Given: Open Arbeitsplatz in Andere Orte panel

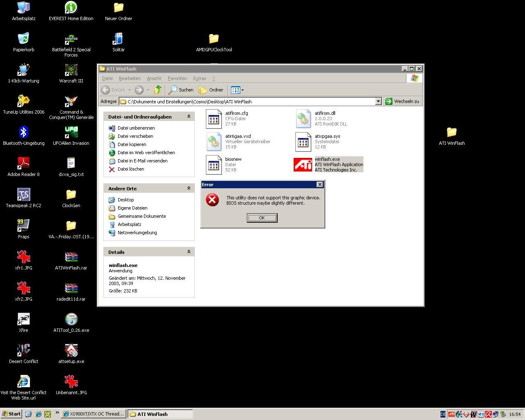Looking at the screenshot, I should pyautogui.click(x=129, y=224).
